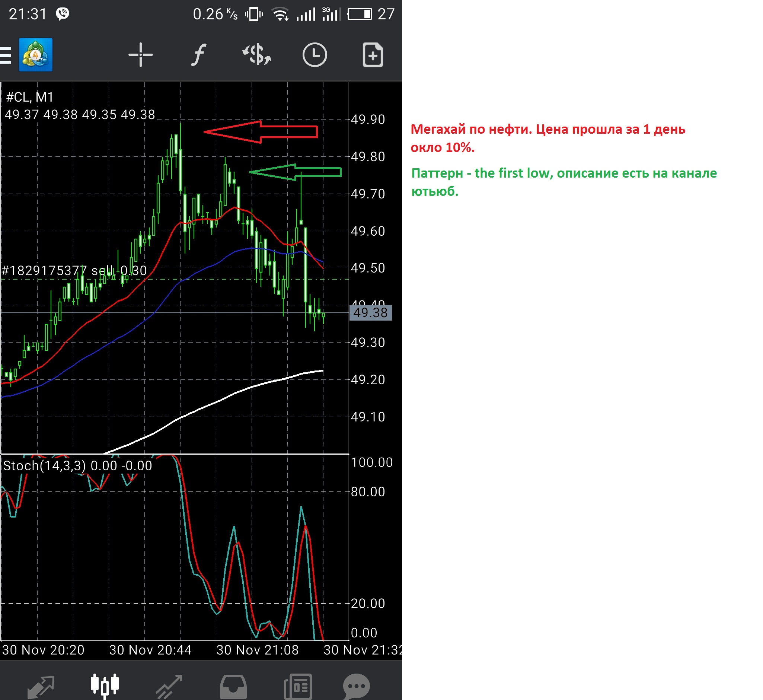This screenshot has width=763, height=700.
Task: Tap the Stoch(14,3,3) indicator label
Action: point(77,466)
